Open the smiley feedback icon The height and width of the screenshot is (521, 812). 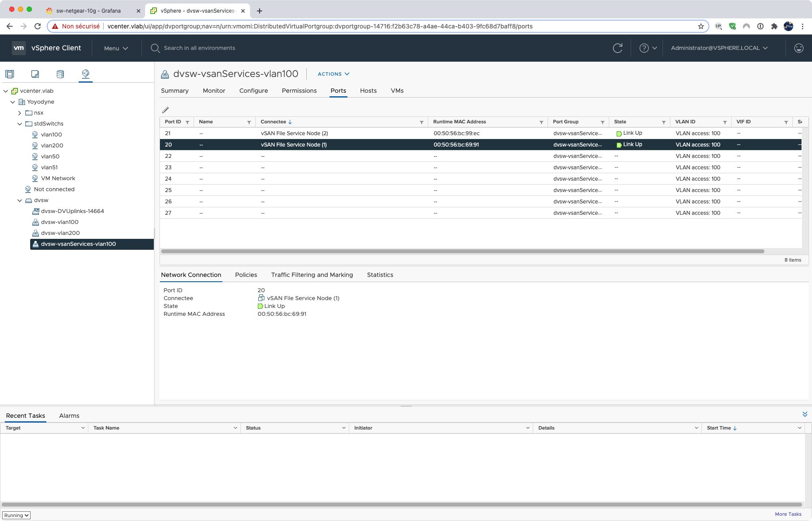coord(798,48)
